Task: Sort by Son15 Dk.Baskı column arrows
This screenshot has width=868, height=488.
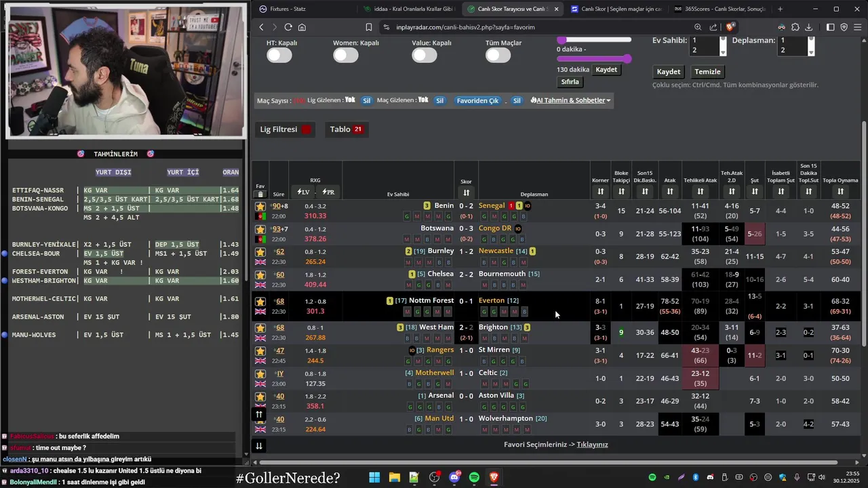Action: click(x=645, y=192)
